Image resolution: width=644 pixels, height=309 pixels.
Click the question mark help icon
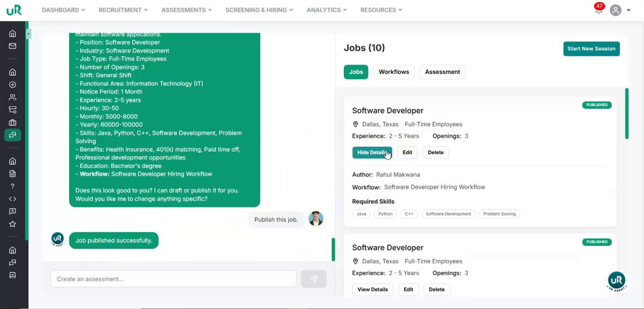pos(13,186)
